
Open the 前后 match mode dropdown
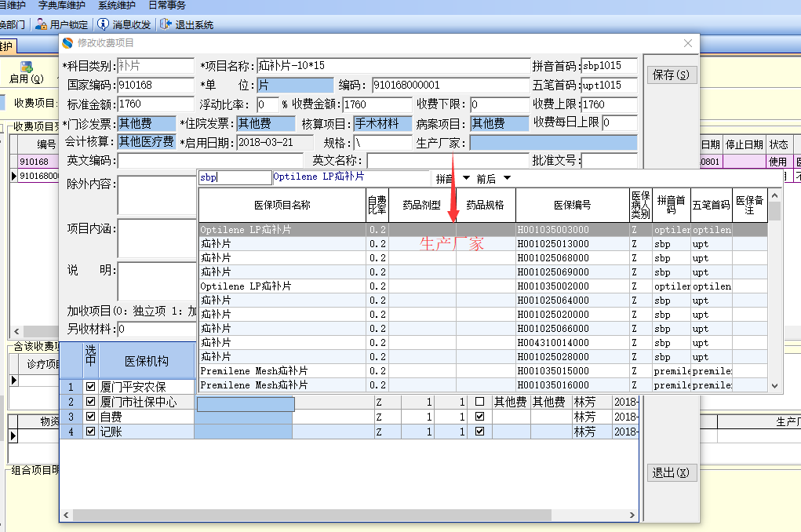(x=507, y=178)
